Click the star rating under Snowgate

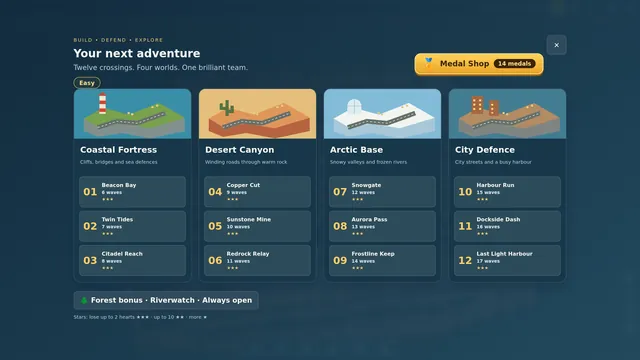pos(357,200)
